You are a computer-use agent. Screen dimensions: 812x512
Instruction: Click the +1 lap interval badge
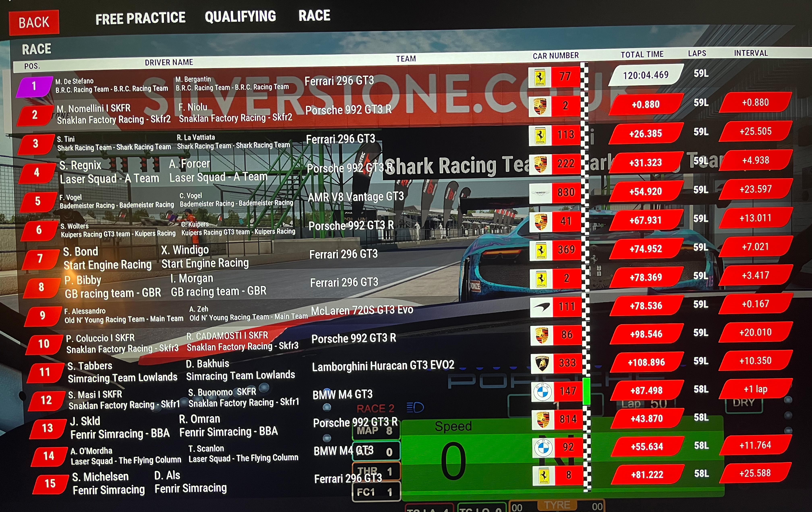(756, 389)
